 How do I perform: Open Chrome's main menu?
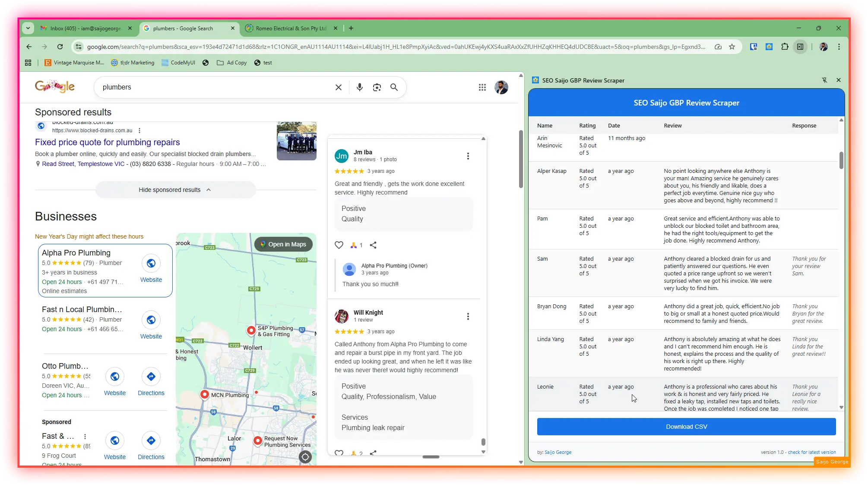[x=839, y=46]
